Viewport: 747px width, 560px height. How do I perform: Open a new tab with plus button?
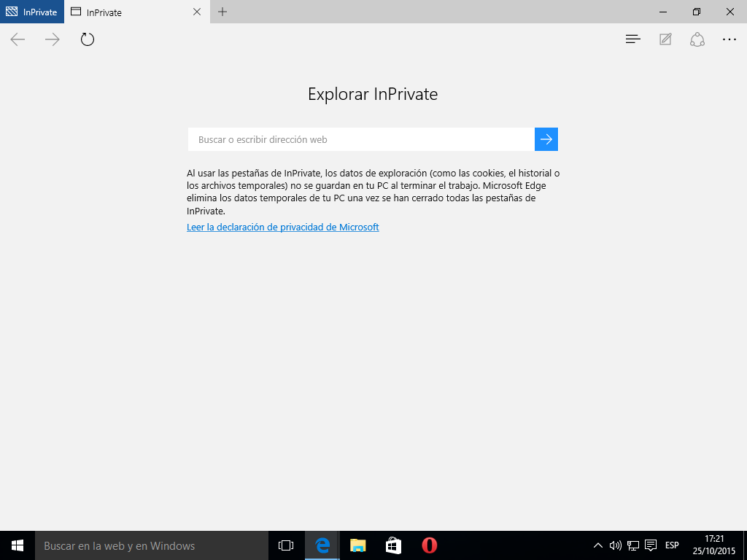click(x=222, y=12)
